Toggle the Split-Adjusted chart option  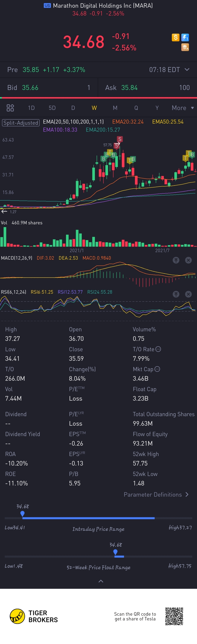click(x=21, y=123)
